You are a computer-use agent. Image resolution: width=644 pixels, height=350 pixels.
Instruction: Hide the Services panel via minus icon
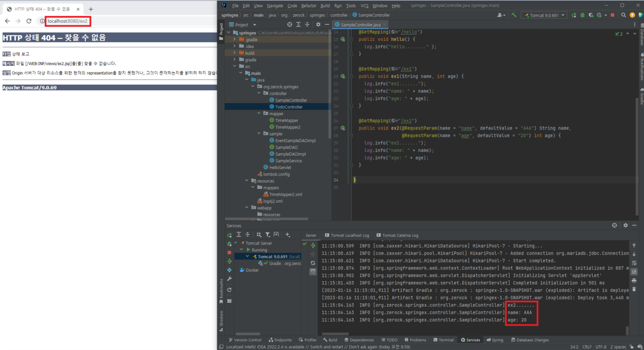click(634, 225)
